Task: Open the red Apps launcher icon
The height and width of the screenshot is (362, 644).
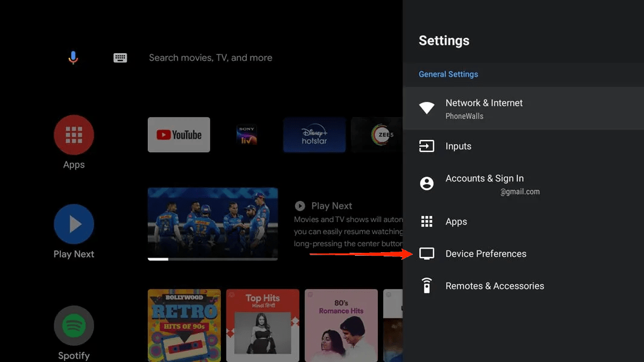Action: pos(74,135)
